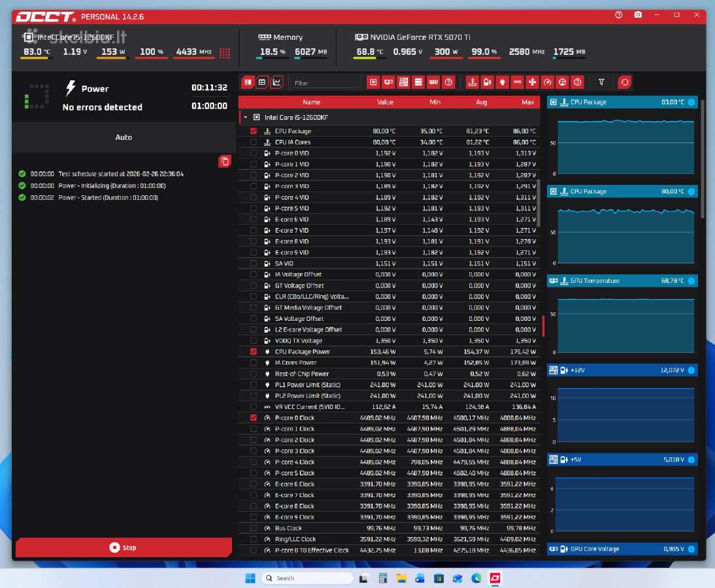Toggle fan sensor type filter
The height and width of the screenshot is (588, 715).
click(533, 82)
